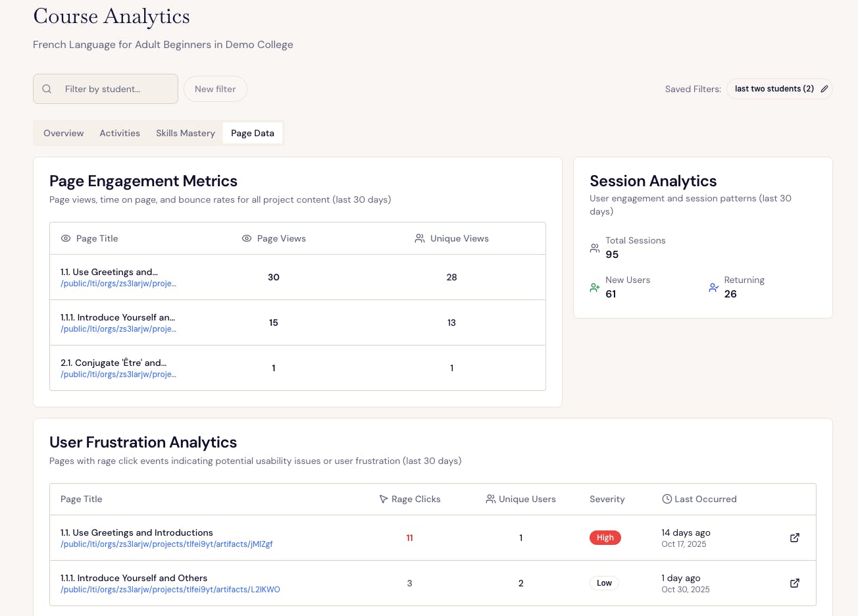Image resolution: width=858 pixels, height=616 pixels.
Task: Click the blue Returning users icon
Action: pyautogui.click(x=713, y=288)
